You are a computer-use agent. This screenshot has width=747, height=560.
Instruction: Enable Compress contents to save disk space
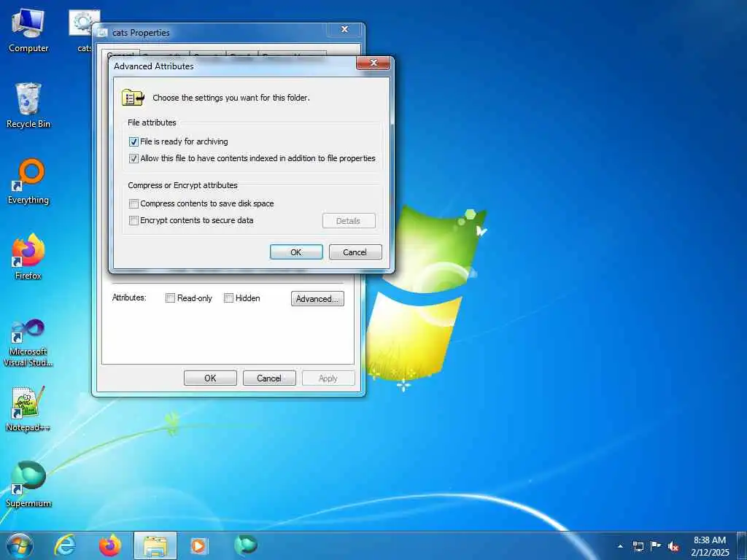(134, 204)
